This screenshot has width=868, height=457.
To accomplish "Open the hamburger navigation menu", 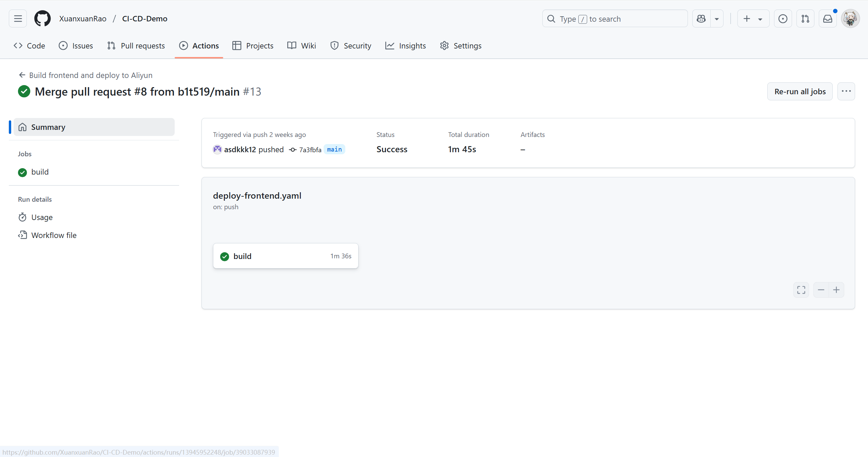I will coord(18,19).
